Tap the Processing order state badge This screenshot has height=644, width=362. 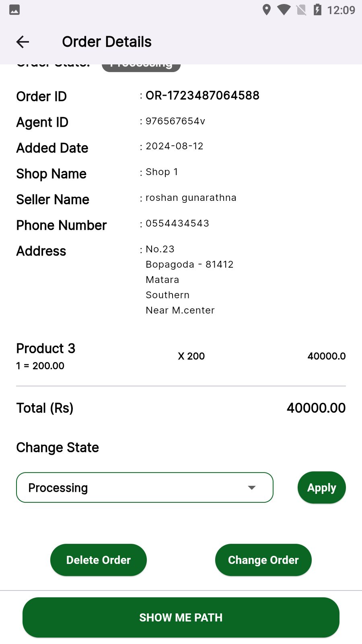141,67
